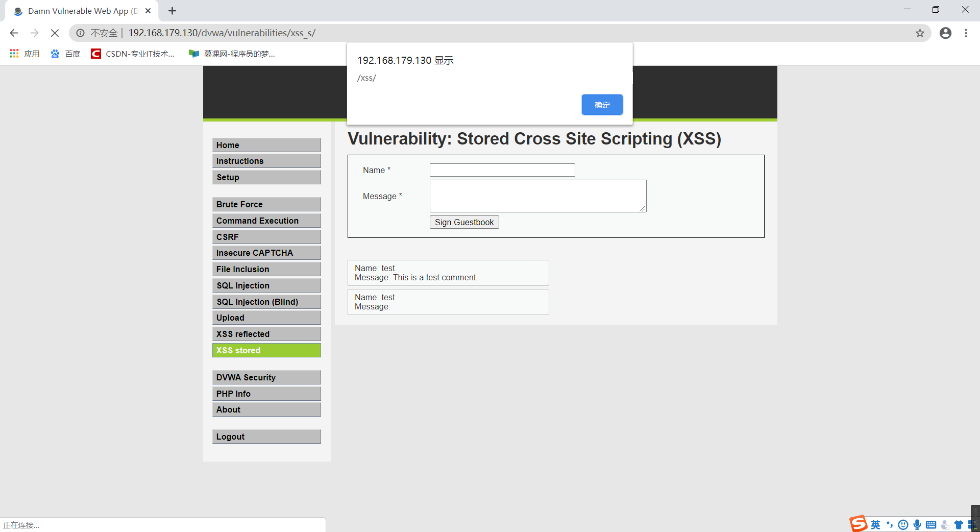Bookmark this page with the star icon
This screenshot has width=980, height=532.
pyautogui.click(x=920, y=33)
